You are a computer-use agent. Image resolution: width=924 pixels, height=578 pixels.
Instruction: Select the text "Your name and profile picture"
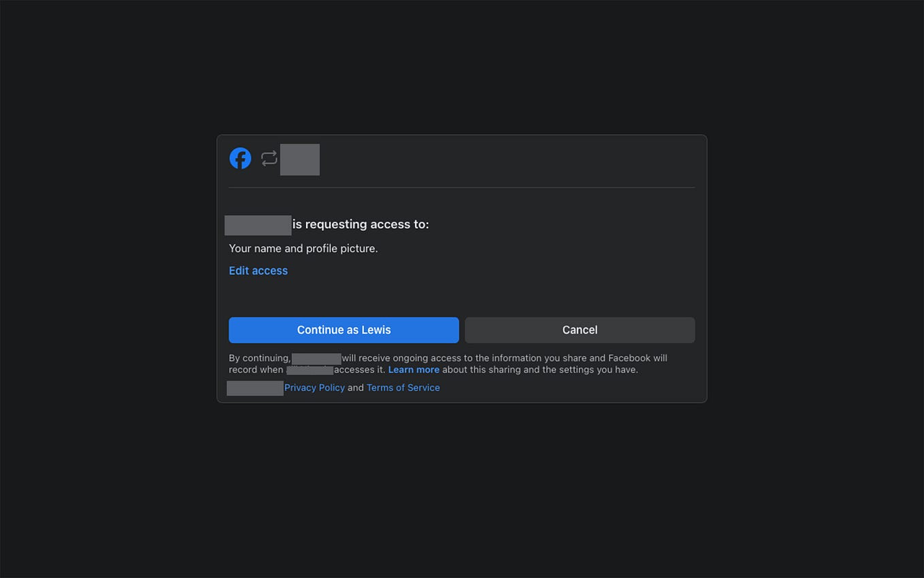pos(303,248)
